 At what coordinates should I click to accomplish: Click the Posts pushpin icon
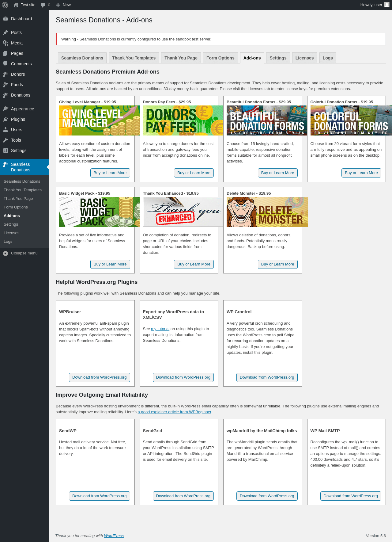6,32
